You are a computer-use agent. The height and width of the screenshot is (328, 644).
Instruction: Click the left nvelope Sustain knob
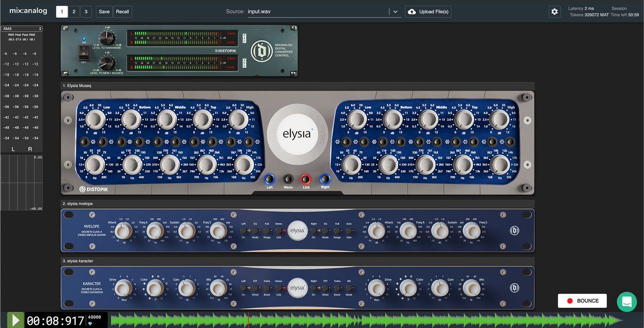tap(187, 231)
